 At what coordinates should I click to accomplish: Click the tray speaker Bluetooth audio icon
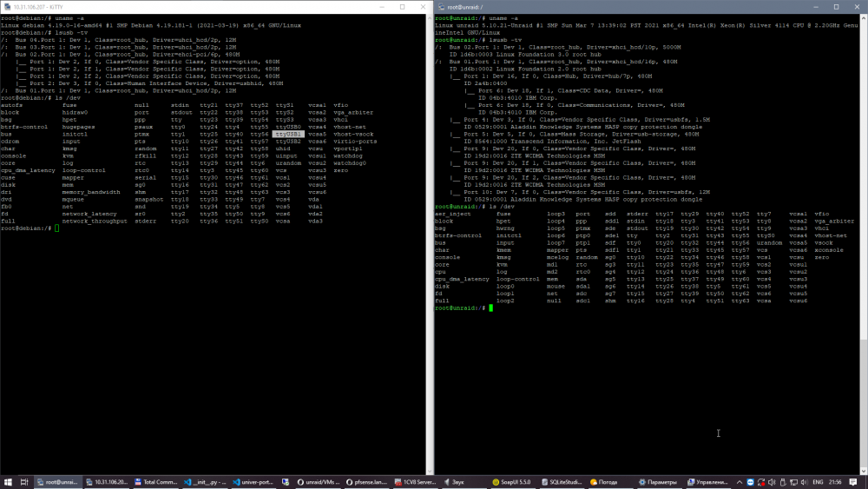(772, 482)
